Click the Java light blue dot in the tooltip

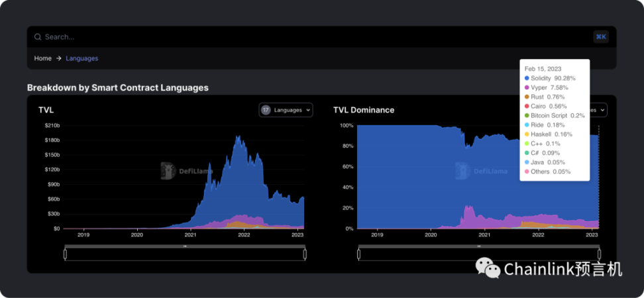click(x=527, y=162)
